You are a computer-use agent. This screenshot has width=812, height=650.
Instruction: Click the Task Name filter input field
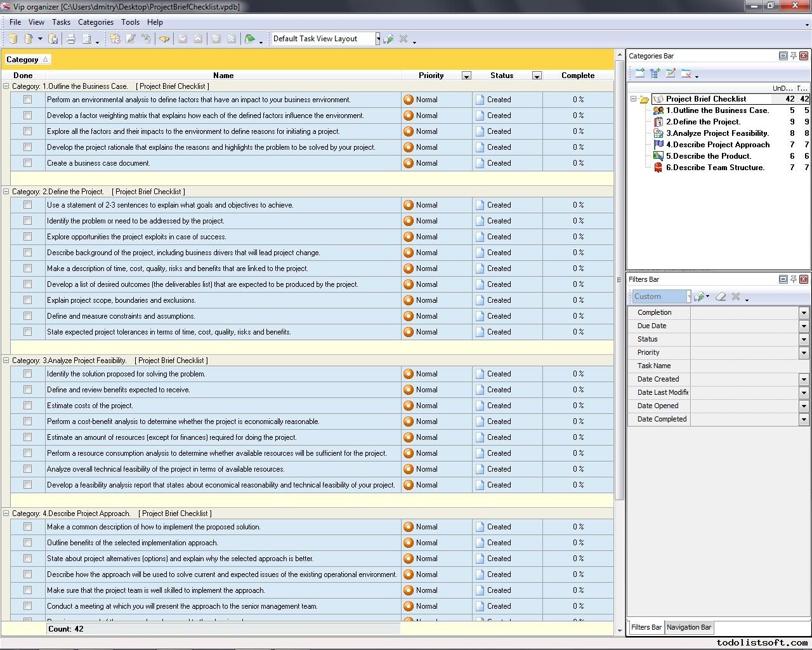[749, 366]
